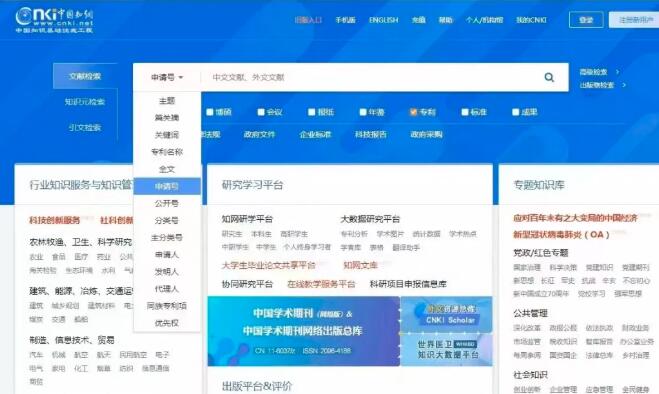Open the 世界医卫知识大数据平台 banner
The width and height of the screenshot is (659, 394).
point(446,349)
